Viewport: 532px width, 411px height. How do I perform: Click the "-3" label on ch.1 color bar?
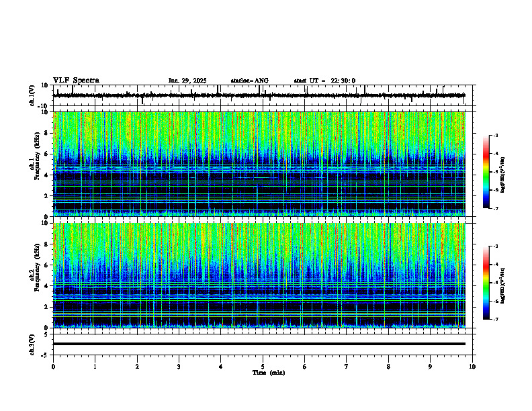click(495, 135)
